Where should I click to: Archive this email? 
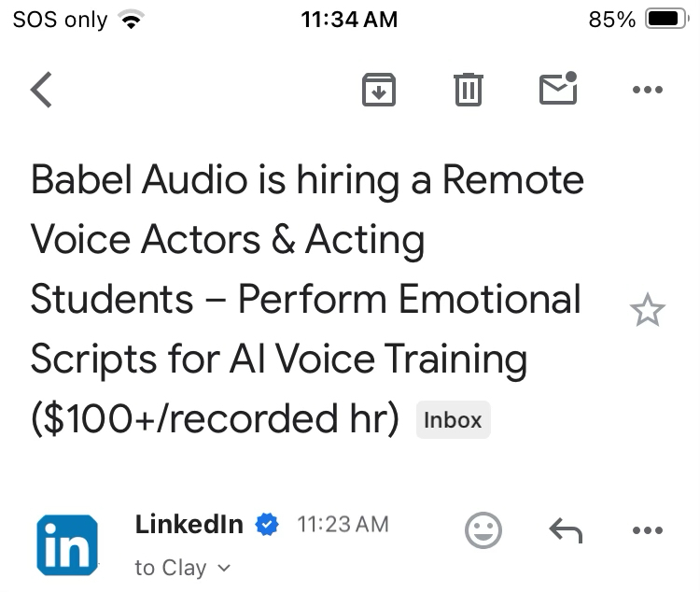click(x=378, y=91)
